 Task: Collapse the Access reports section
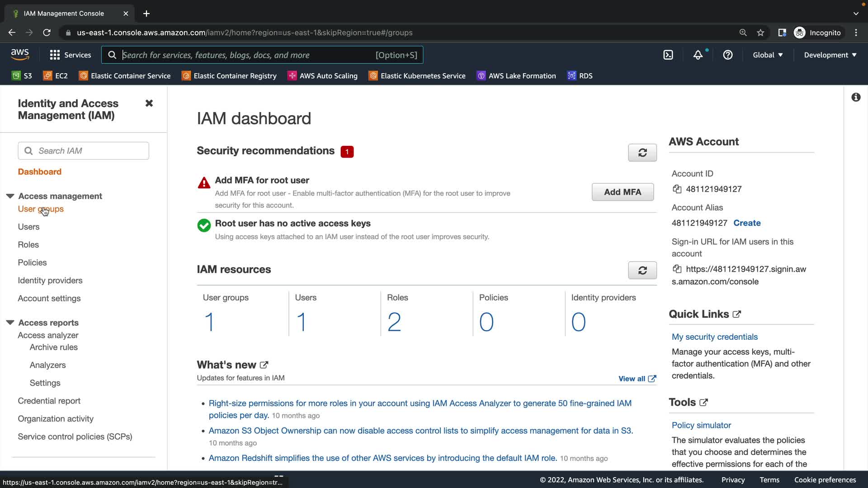point(10,323)
